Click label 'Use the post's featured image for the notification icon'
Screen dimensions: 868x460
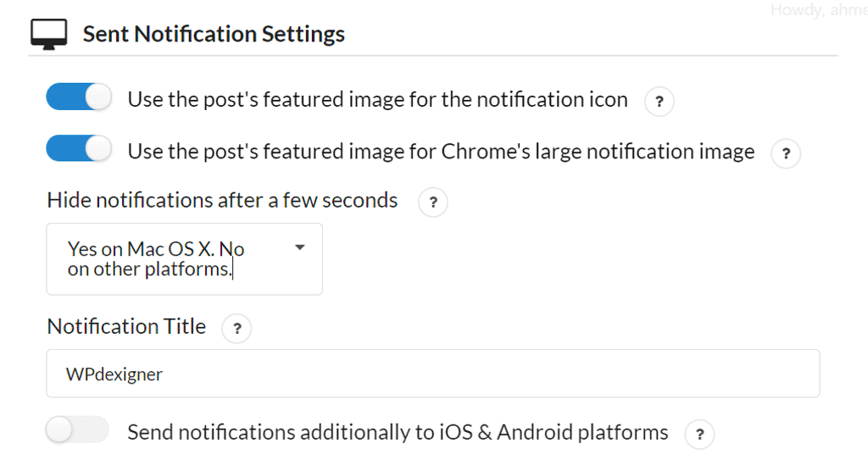tap(377, 100)
